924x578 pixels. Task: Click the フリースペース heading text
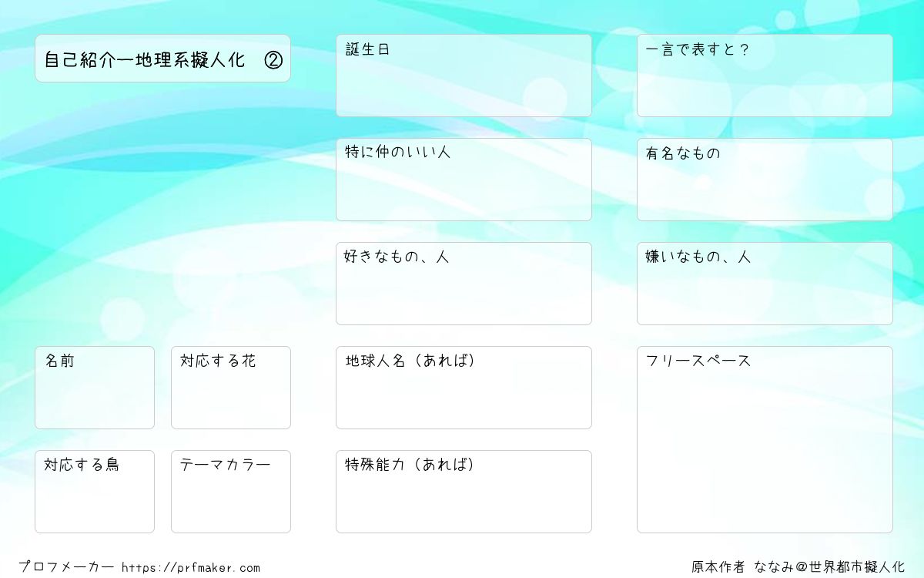(698, 361)
